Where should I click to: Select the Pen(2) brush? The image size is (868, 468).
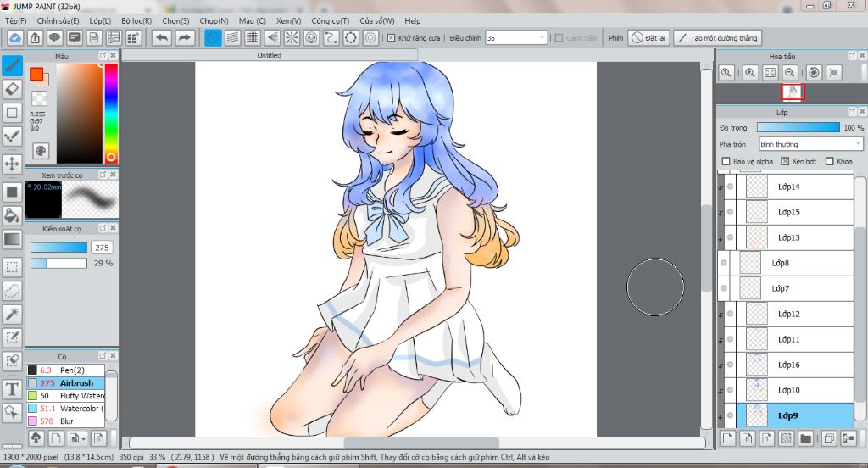pyautogui.click(x=65, y=370)
